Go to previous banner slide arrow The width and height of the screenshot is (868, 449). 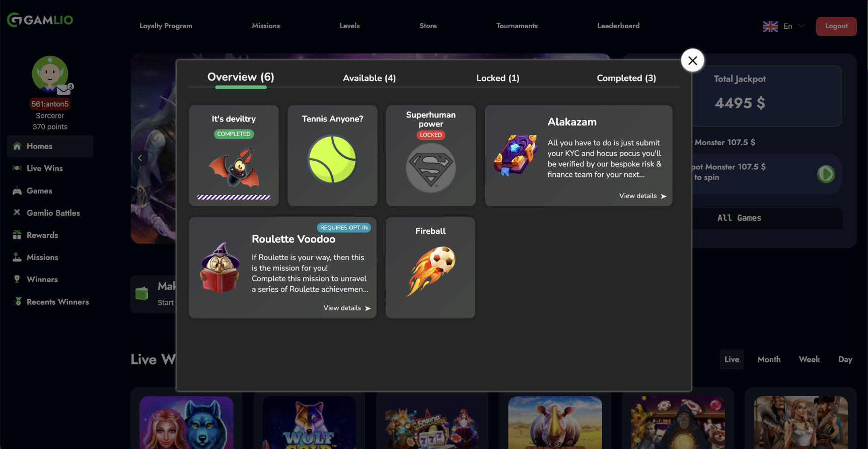(x=140, y=158)
